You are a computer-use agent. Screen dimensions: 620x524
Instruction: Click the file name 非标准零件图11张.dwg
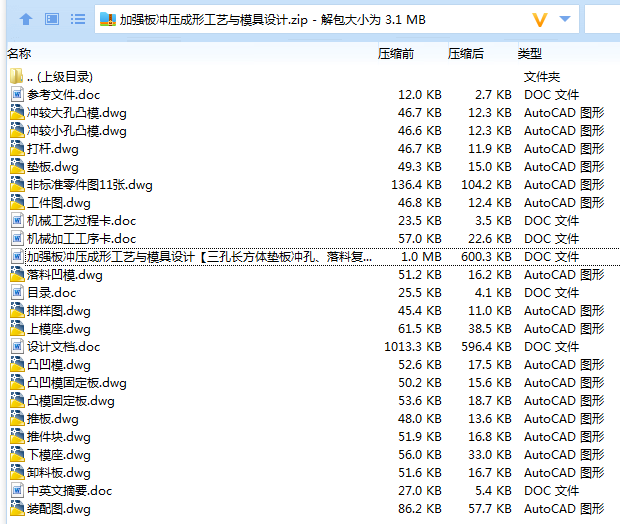[90, 185]
